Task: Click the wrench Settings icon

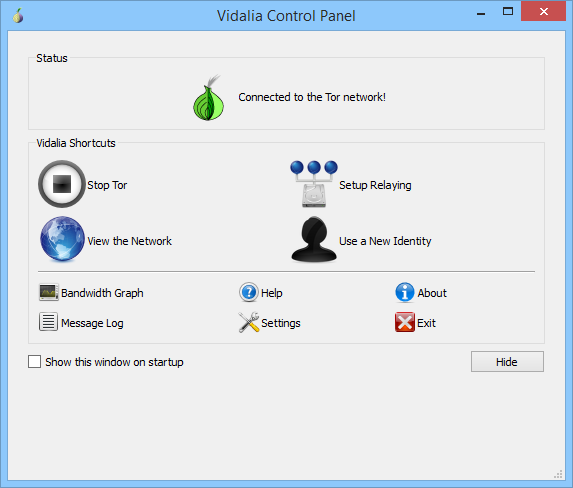Action: click(249, 322)
